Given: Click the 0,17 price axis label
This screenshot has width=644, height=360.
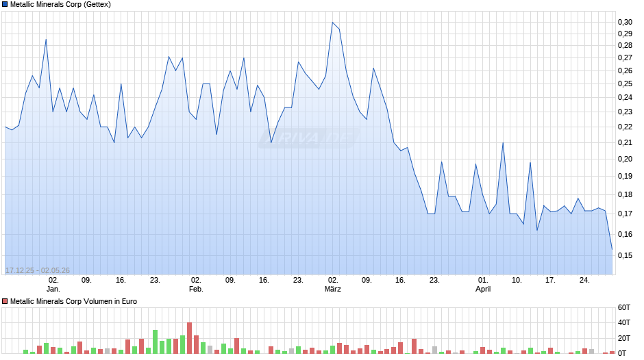Looking at the screenshot, I should click(625, 214).
